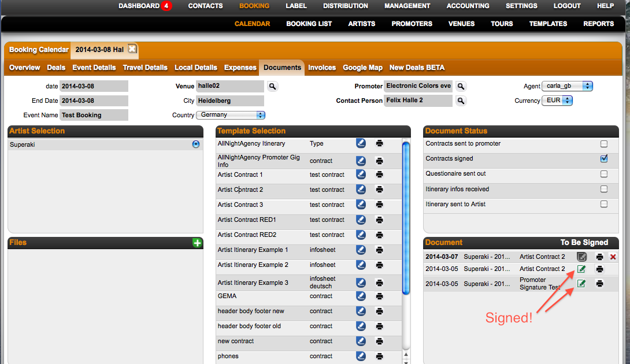Expand the Agent dropdown carla_gb
630x364 pixels.
click(x=567, y=86)
